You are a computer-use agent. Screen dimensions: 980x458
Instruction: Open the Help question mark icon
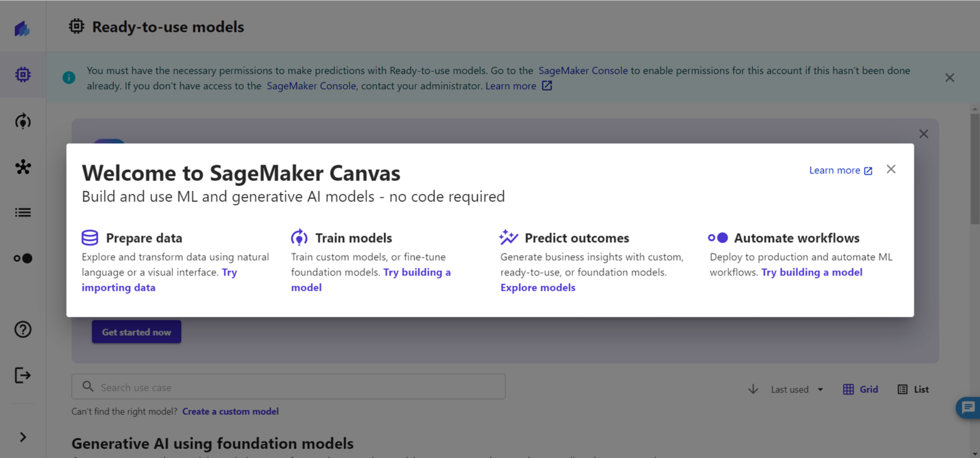[23, 329]
